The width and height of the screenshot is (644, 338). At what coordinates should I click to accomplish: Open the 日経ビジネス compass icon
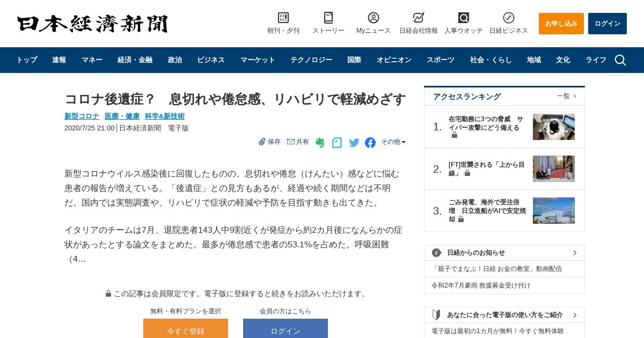pyautogui.click(x=509, y=18)
